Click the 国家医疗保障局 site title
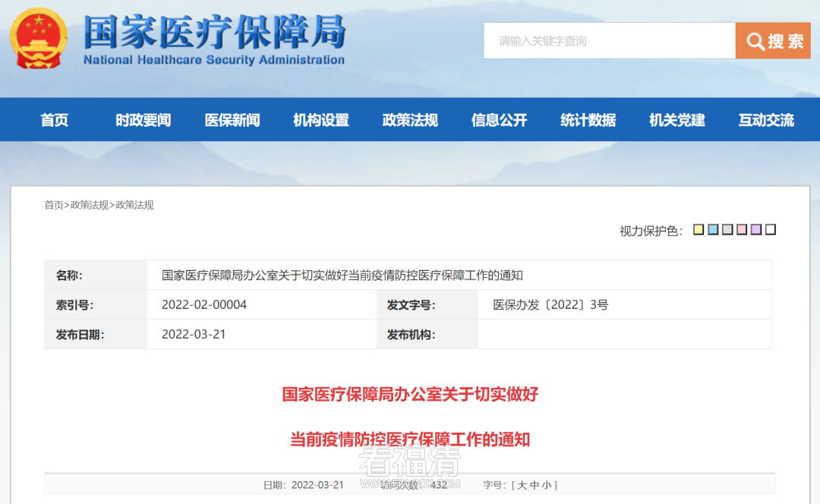The image size is (820, 504). pos(214,31)
